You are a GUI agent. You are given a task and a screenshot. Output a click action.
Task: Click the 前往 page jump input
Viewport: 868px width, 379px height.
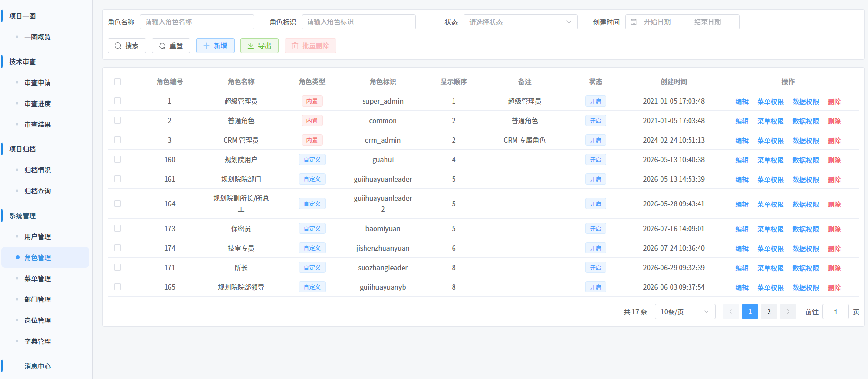pos(835,311)
